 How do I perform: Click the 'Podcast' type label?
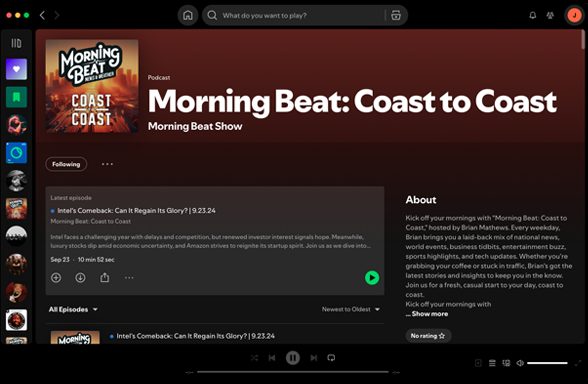pos(159,78)
